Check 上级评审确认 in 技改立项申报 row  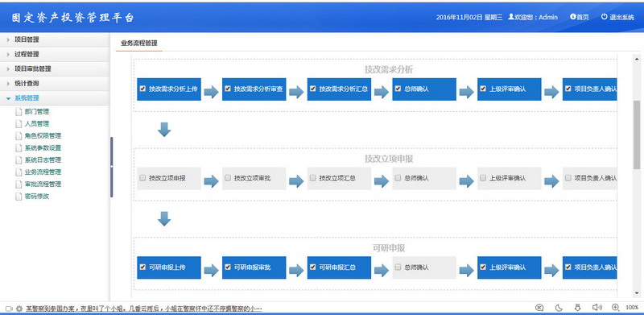pyautogui.click(x=483, y=178)
